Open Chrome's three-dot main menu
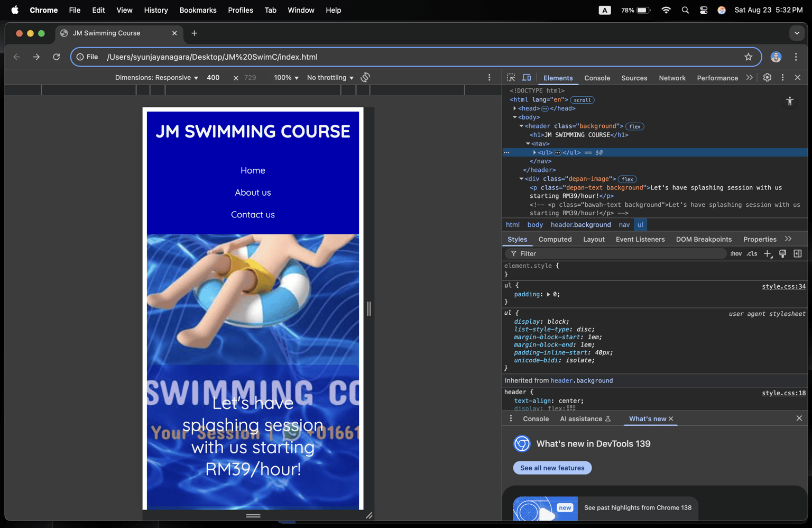The width and height of the screenshot is (812, 528). pos(796,57)
